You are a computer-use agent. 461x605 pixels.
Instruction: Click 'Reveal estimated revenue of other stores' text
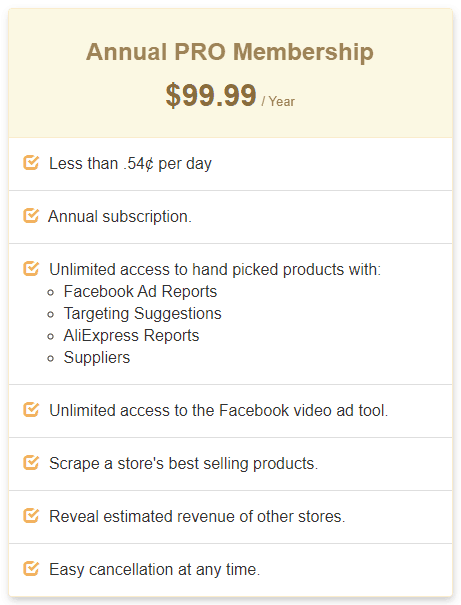(x=197, y=516)
